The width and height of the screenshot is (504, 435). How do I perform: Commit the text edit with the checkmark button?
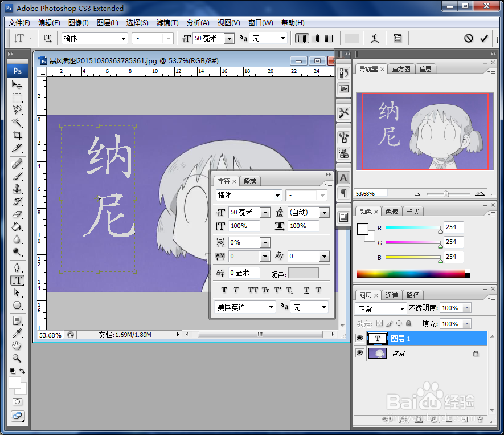click(485, 38)
